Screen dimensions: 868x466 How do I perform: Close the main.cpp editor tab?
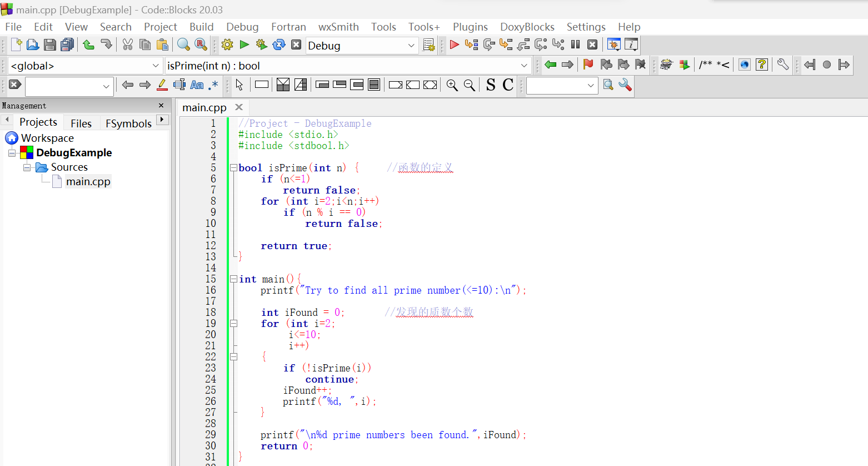(x=239, y=107)
